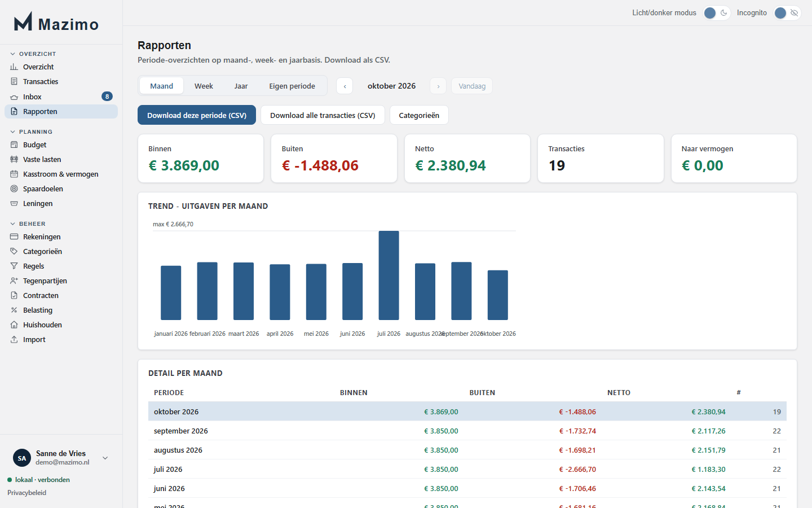Select the september 2026 table row
812x508 pixels.
pyautogui.click(x=467, y=431)
